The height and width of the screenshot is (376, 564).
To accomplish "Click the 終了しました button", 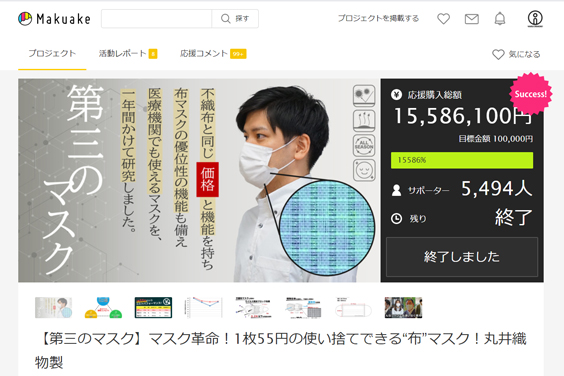I will (462, 257).
